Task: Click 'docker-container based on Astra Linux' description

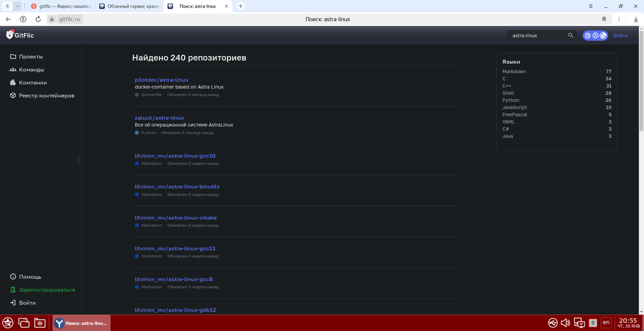Action: pyautogui.click(x=179, y=87)
